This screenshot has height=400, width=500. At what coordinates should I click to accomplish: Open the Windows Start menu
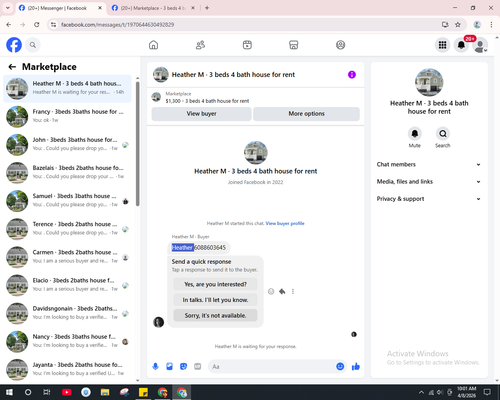point(9,392)
